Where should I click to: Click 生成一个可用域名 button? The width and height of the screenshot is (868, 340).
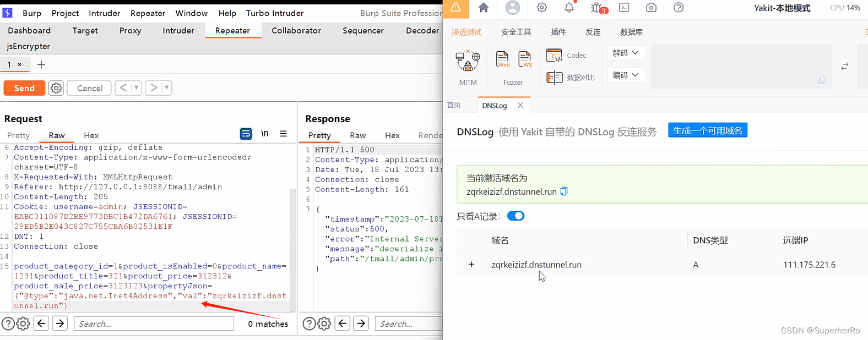(708, 130)
